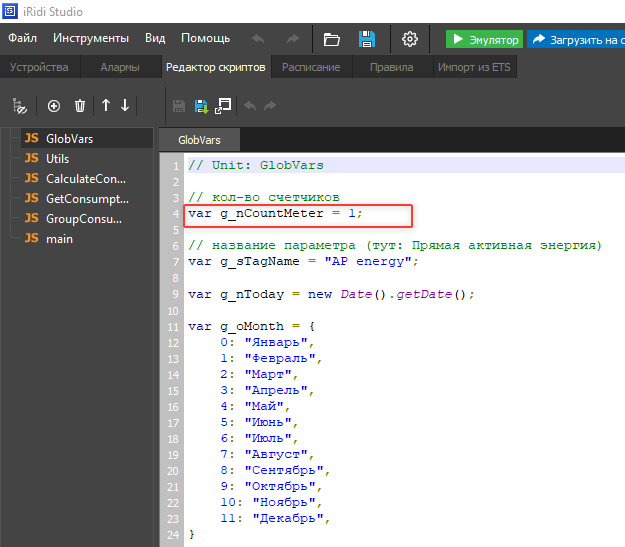
Task: Click the export script window icon
Action: click(x=223, y=105)
